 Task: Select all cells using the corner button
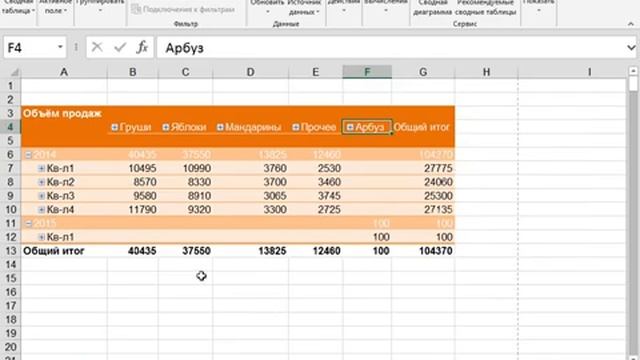tap(11, 72)
